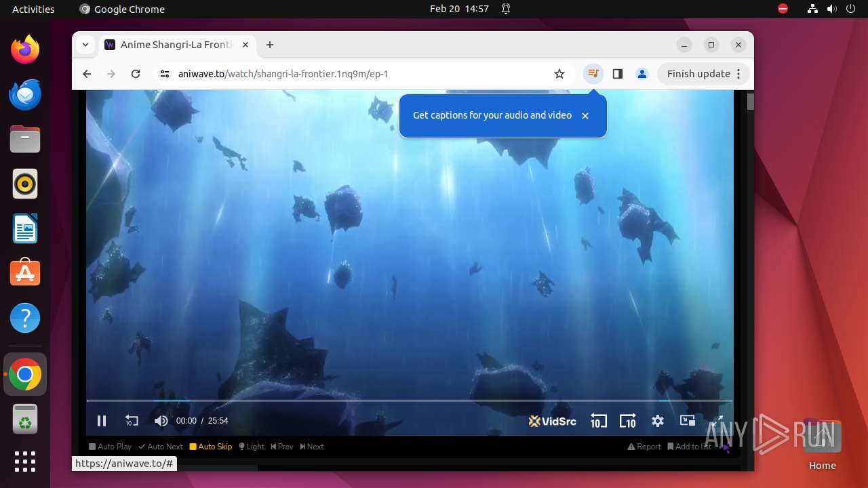Open Chrome three-dot menu
This screenshot has width=868, height=488.
click(739, 74)
